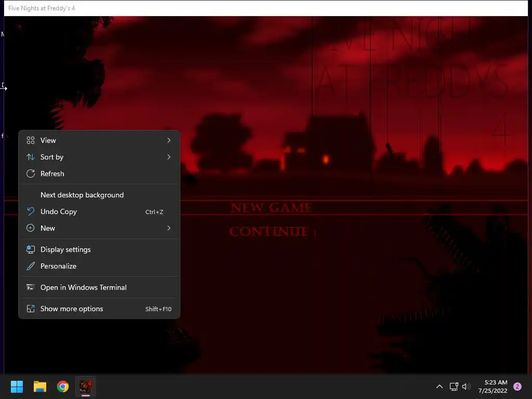Expand the New submenu chevron

tap(169, 228)
